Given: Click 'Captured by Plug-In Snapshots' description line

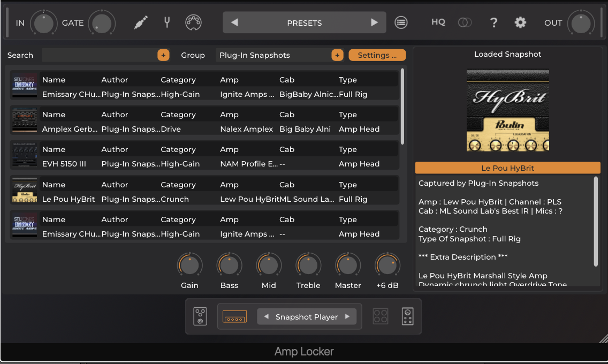Looking at the screenshot, I should (x=478, y=184).
